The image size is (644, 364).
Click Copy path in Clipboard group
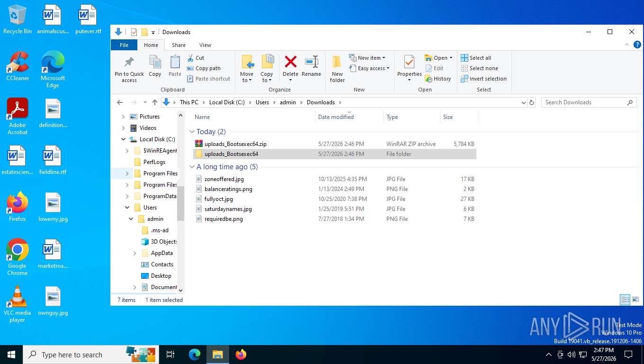tap(204, 68)
